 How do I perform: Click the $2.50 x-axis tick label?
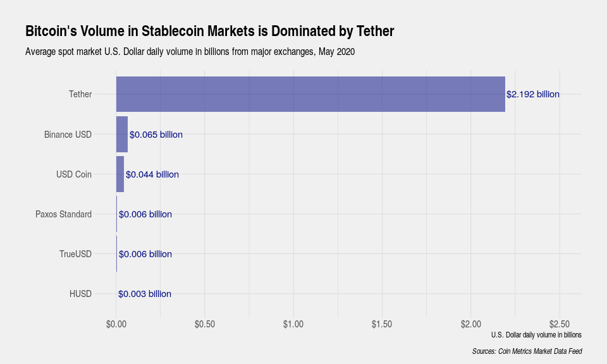tap(559, 324)
